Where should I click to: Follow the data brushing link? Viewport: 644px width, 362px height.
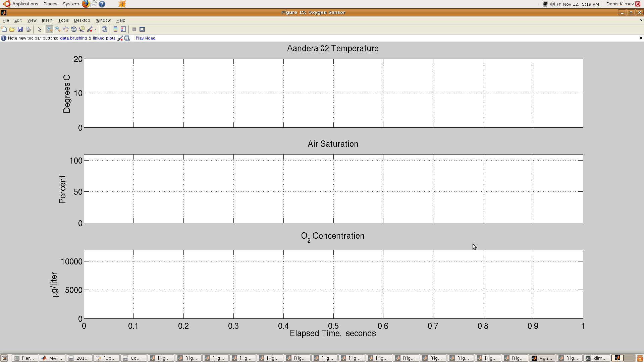click(73, 38)
